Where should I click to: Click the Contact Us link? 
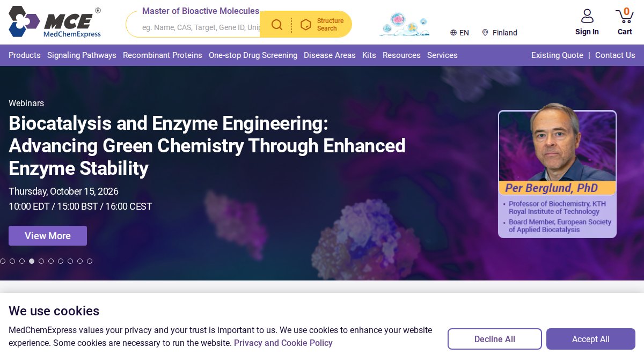point(615,55)
